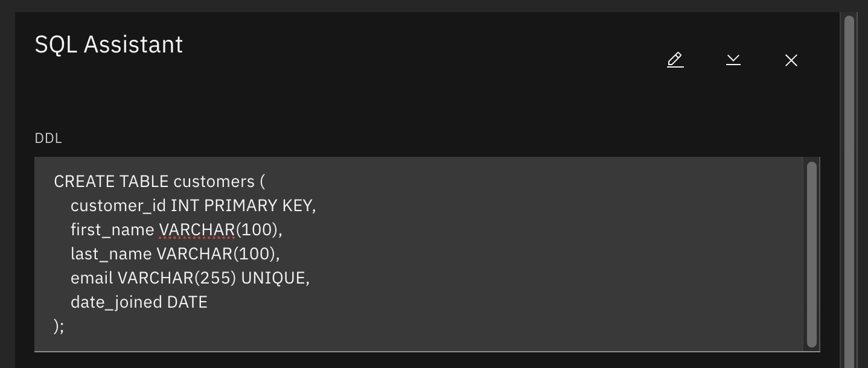Screen dimensions: 868x368
Task: Click the first_name column name
Action: click(x=112, y=230)
